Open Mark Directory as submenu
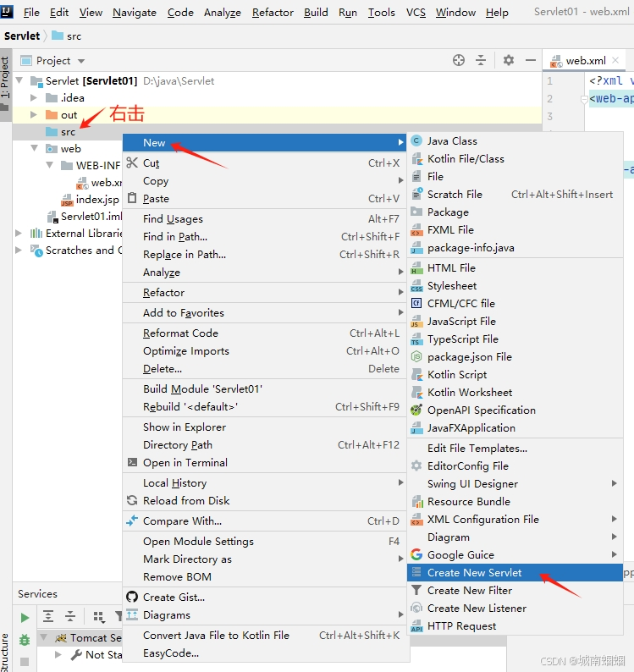This screenshot has height=672, width=634. coord(264,559)
